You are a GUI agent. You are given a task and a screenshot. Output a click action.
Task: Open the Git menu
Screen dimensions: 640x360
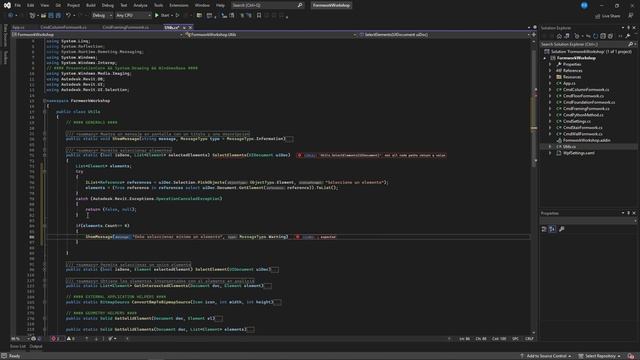58,5
